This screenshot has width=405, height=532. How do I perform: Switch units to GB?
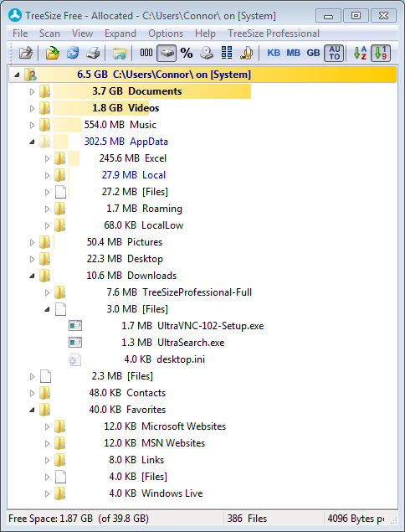click(x=313, y=54)
